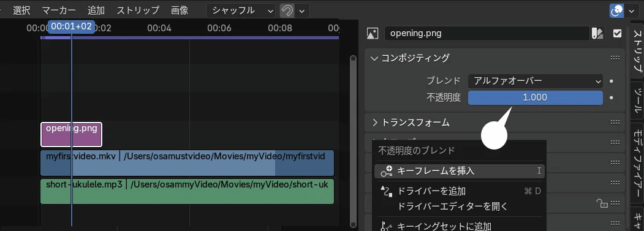The height and width of the screenshot is (231, 644).
Task: Open the シャッフル overlap mode dropdown
Action: pyautogui.click(x=241, y=10)
